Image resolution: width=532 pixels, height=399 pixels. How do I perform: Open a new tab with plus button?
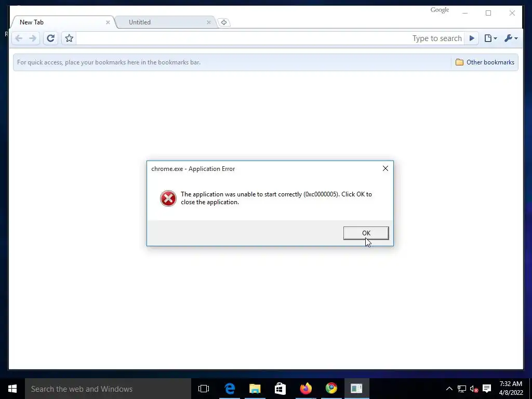(223, 22)
